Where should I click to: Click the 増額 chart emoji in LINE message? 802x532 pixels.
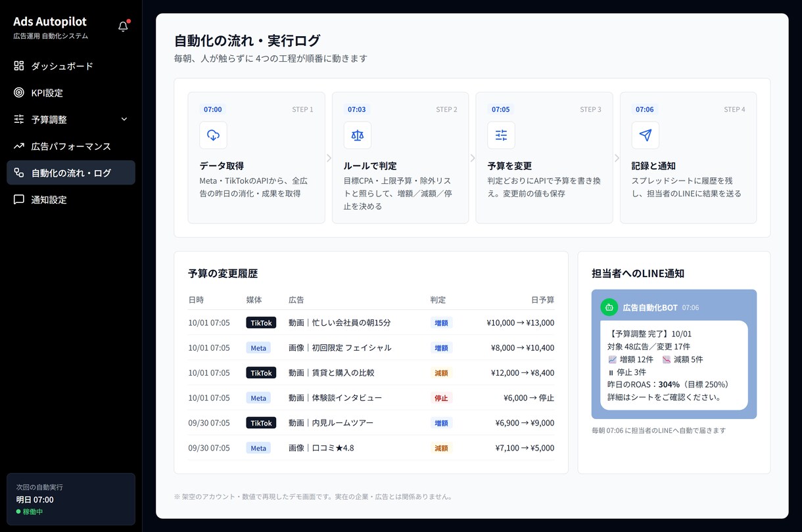coord(613,359)
